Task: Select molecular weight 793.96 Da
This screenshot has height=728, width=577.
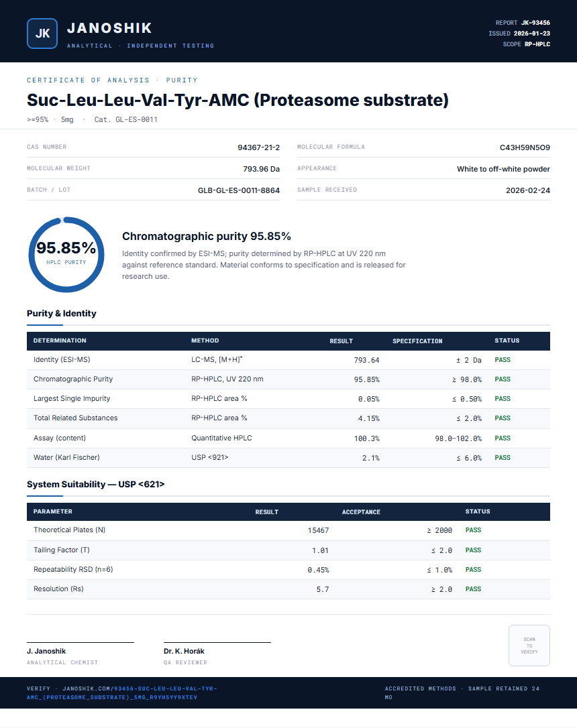Action: pos(262,169)
